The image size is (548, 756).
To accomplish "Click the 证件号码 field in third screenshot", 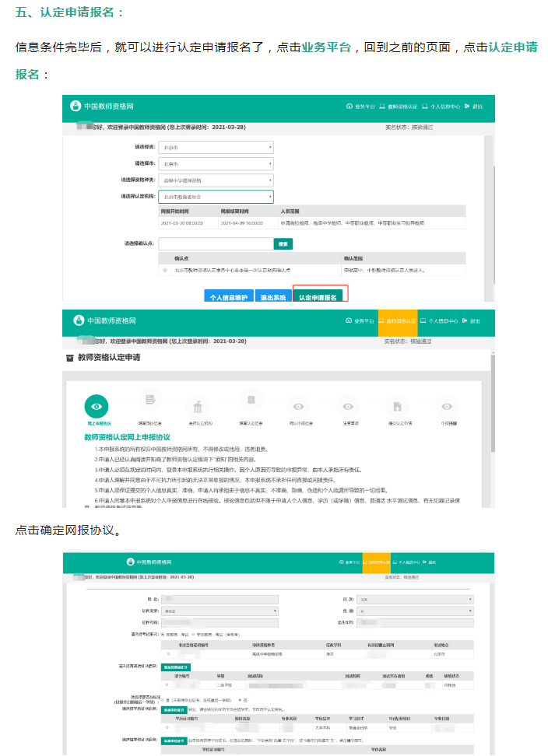I will point(220,622).
